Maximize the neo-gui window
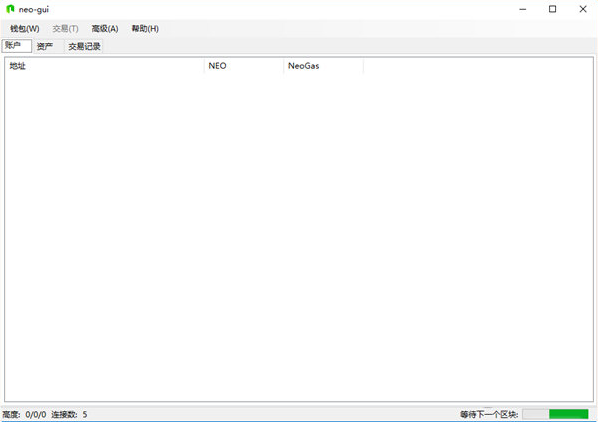 [x=552, y=9]
